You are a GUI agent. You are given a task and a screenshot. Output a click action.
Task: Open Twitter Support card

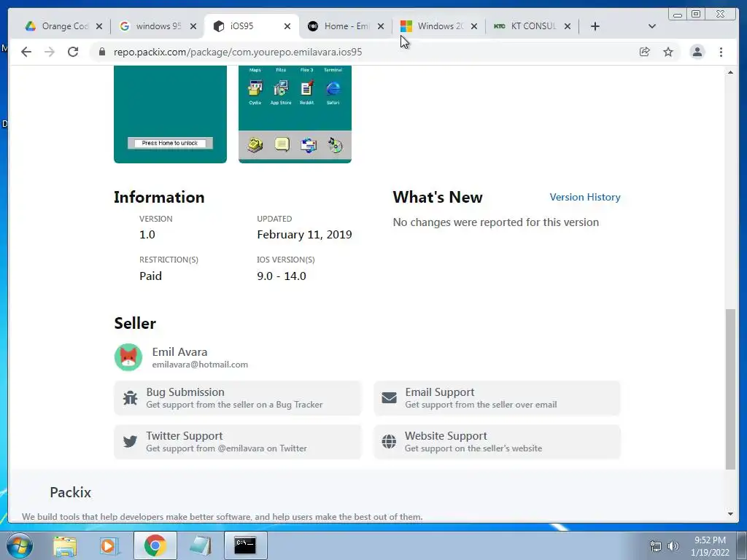[238, 442]
